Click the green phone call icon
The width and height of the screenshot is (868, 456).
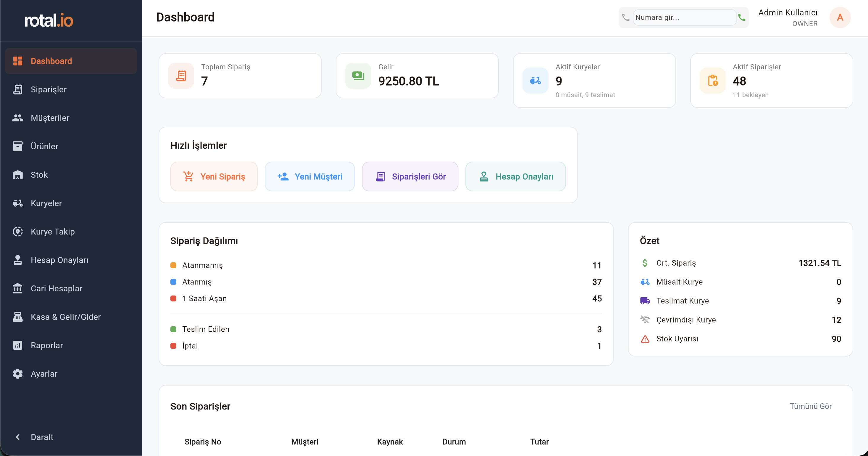(x=741, y=17)
